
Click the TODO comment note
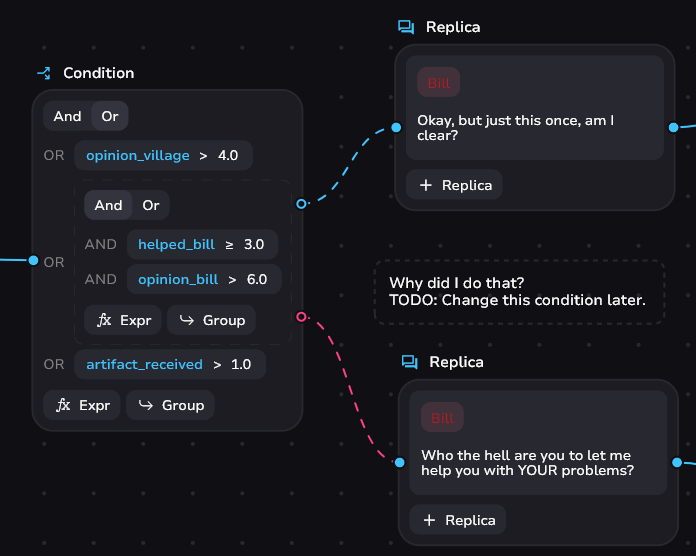(x=519, y=291)
